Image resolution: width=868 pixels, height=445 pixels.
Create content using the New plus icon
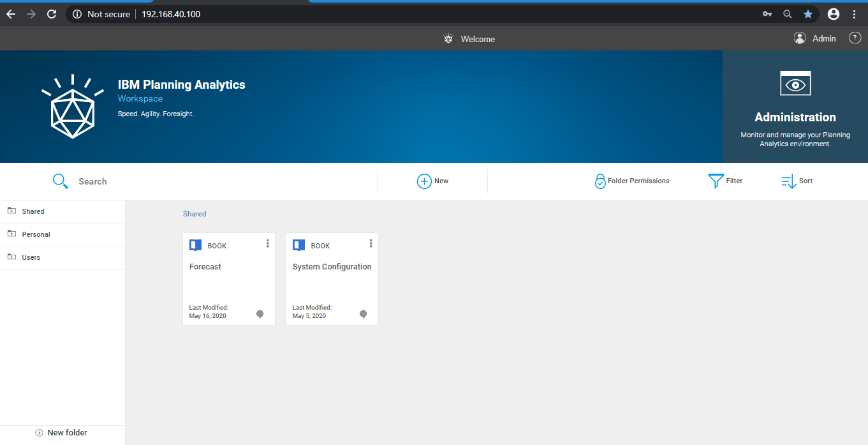[424, 181]
